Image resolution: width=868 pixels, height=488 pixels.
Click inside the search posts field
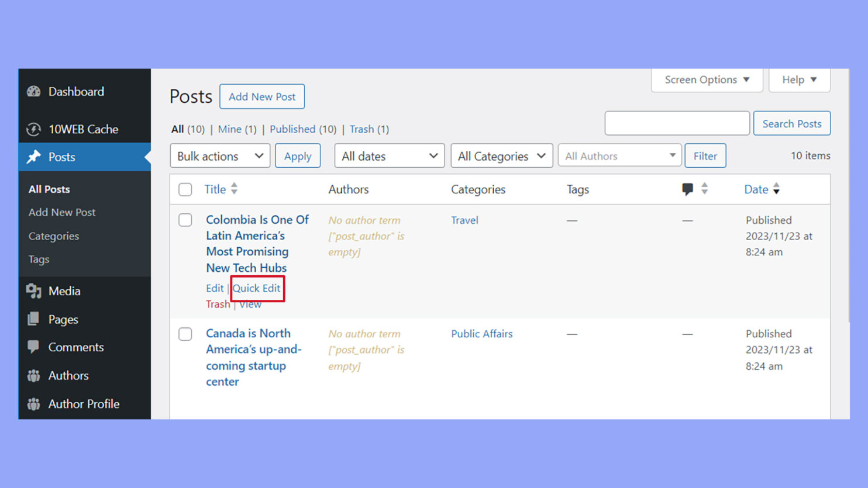(x=677, y=123)
